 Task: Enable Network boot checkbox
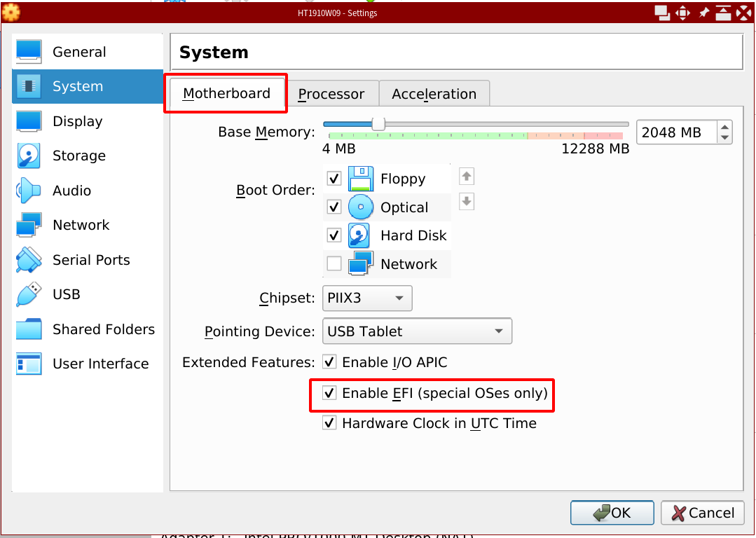[334, 264]
